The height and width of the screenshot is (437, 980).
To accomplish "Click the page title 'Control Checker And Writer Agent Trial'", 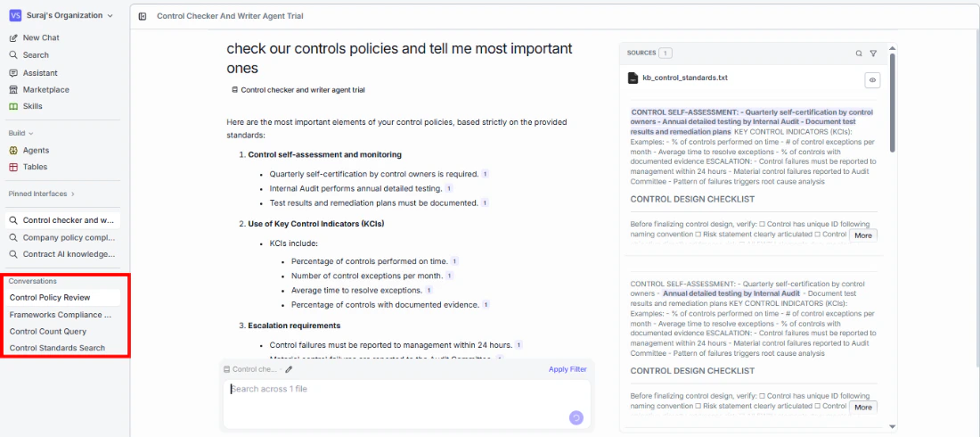I will tap(230, 16).
